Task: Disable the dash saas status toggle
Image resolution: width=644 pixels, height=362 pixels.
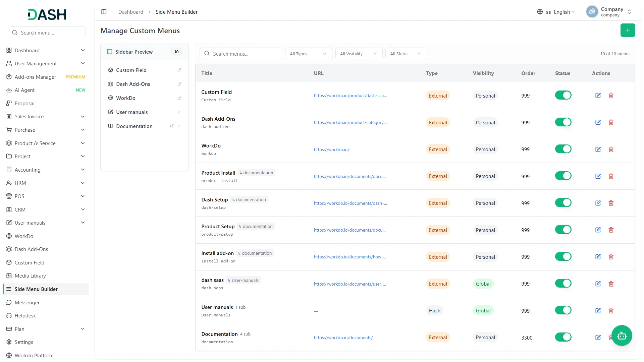Action: tap(563, 283)
